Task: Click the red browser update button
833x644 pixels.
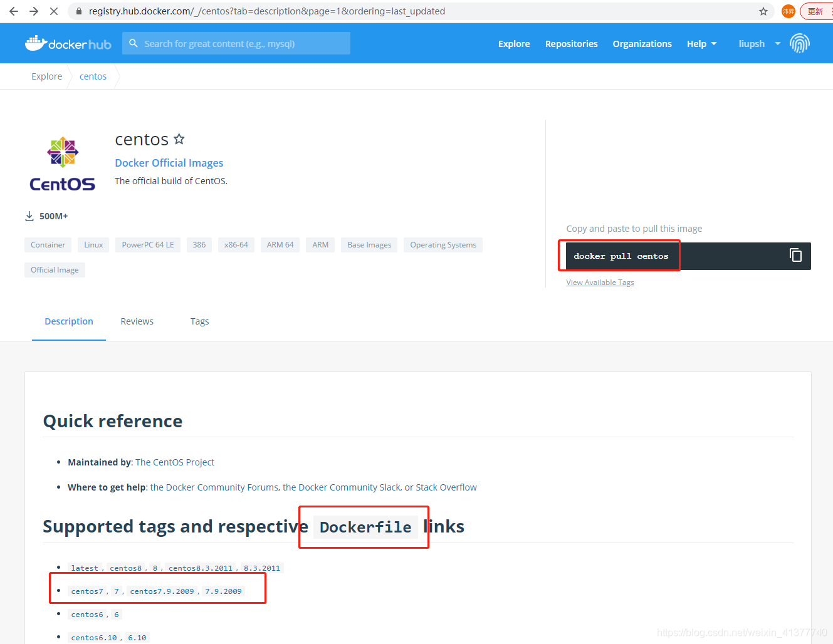Action: 816,11
